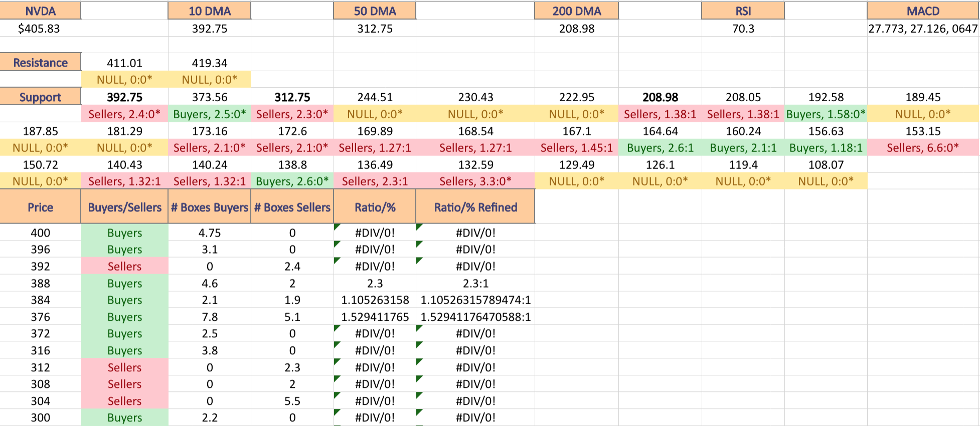Select bold support level 392.75
980x426 pixels.
coord(124,97)
